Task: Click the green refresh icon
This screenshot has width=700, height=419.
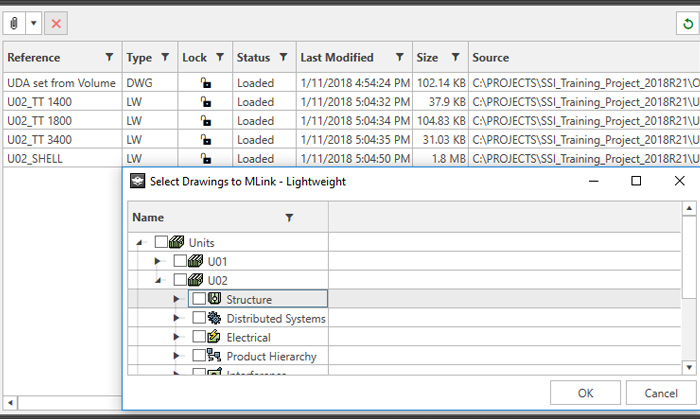Action: point(687,22)
